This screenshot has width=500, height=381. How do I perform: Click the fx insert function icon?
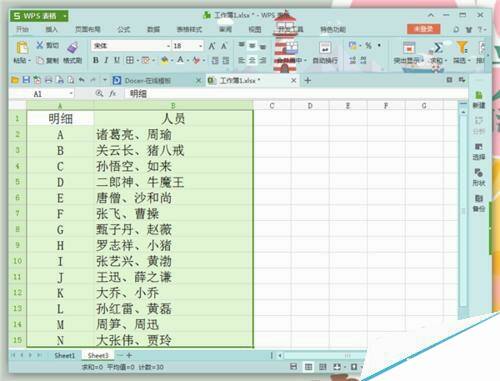(x=113, y=94)
